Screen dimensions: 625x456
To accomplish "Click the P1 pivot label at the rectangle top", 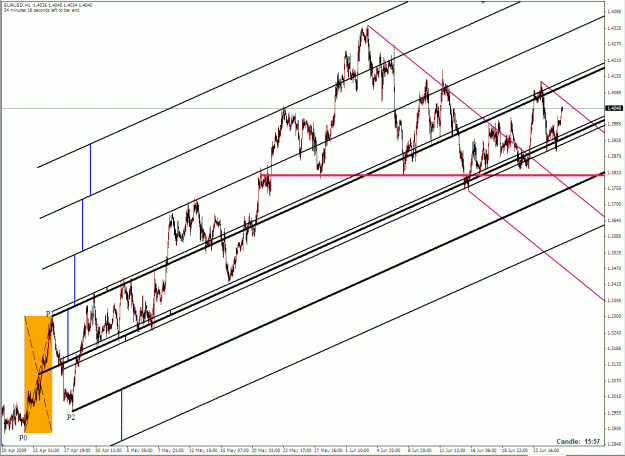I will [x=48, y=313].
